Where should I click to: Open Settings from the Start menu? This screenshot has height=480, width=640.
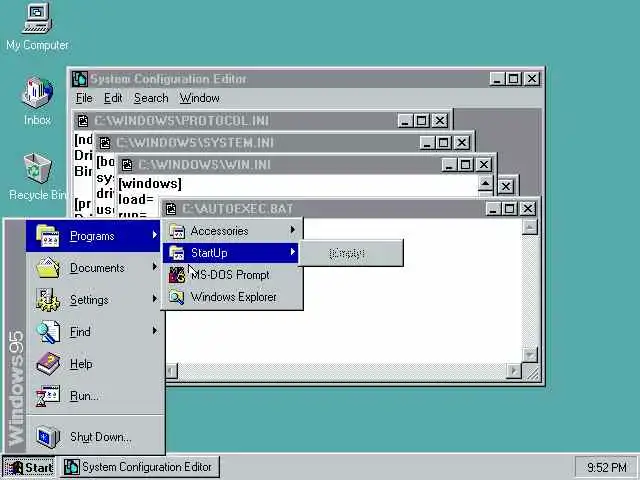[x=93, y=300]
